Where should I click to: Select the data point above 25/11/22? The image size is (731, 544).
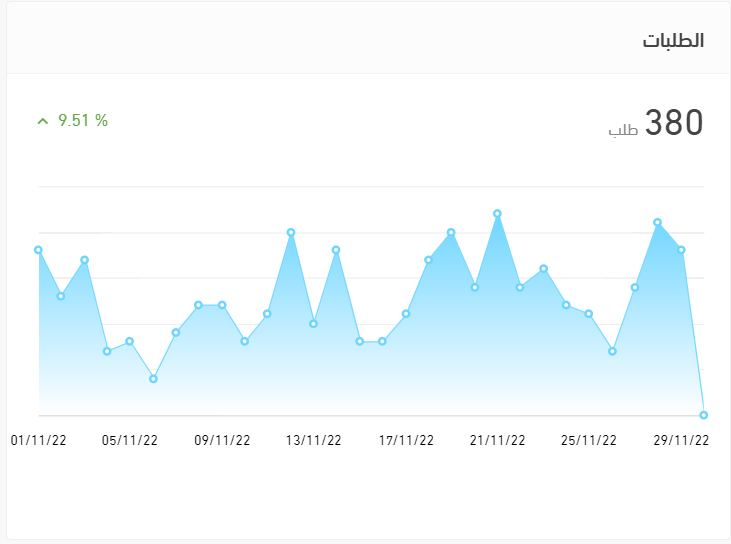(x=589, y=314)
